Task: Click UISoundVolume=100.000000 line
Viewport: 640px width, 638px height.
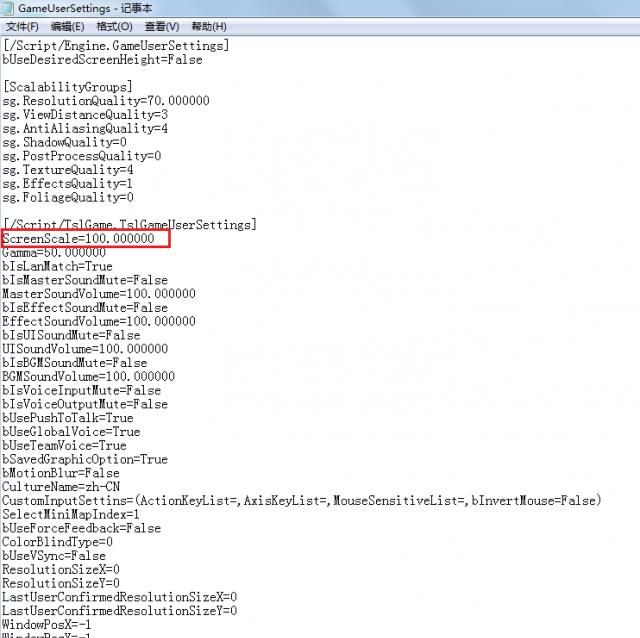Action: coord(85,349)
